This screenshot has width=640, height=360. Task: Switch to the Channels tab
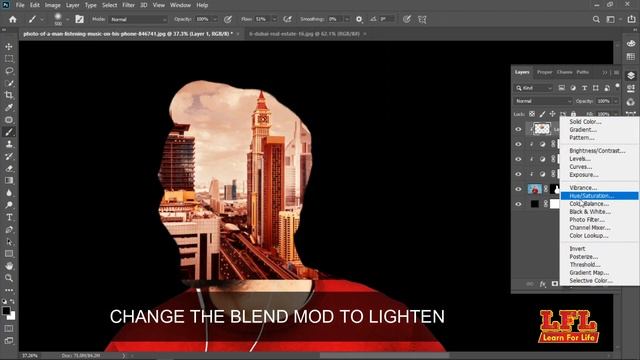(564, 72)
